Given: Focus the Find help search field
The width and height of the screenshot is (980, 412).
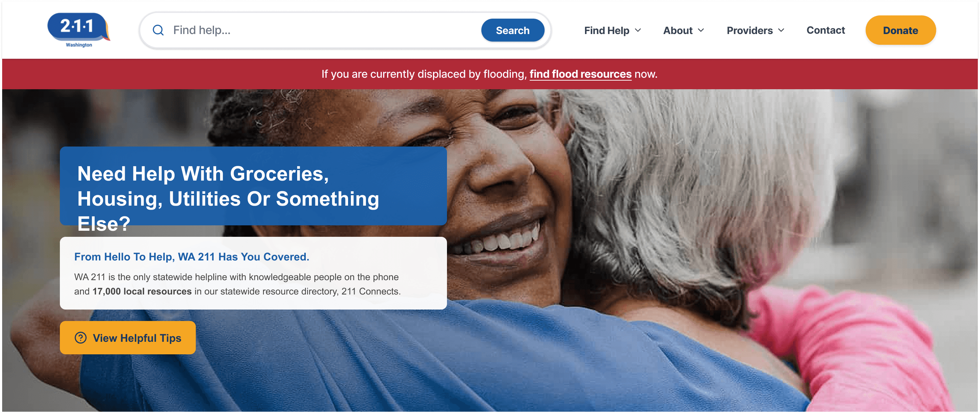Looking at the screenshot, I should (x=323, y=30).
